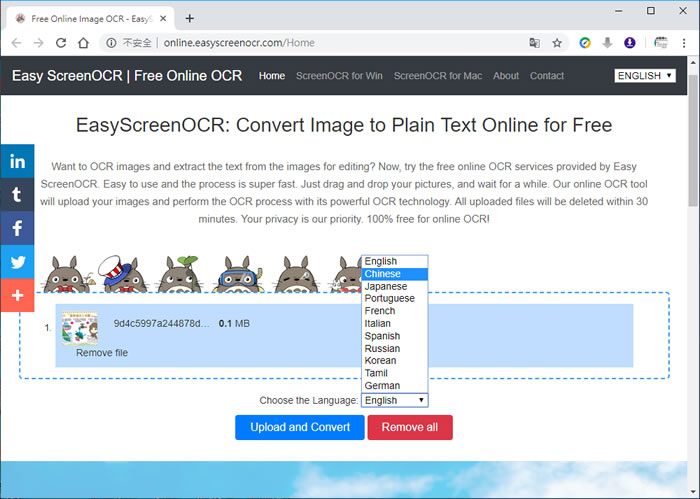This screenshot has width=700, height=499.
Task: Open the Chrome three-dot menu
Action: 684,43
